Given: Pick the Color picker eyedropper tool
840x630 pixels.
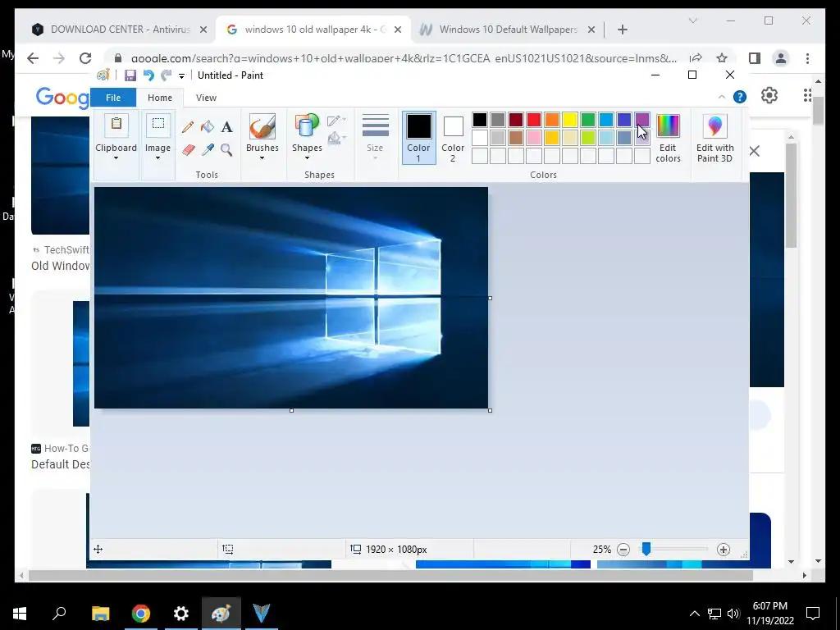Looking at the screenshot, I should [x=208, y=150].
